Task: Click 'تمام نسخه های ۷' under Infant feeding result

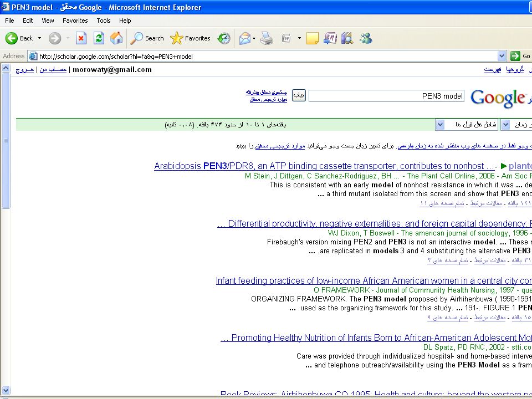Action: click(448, 317)
